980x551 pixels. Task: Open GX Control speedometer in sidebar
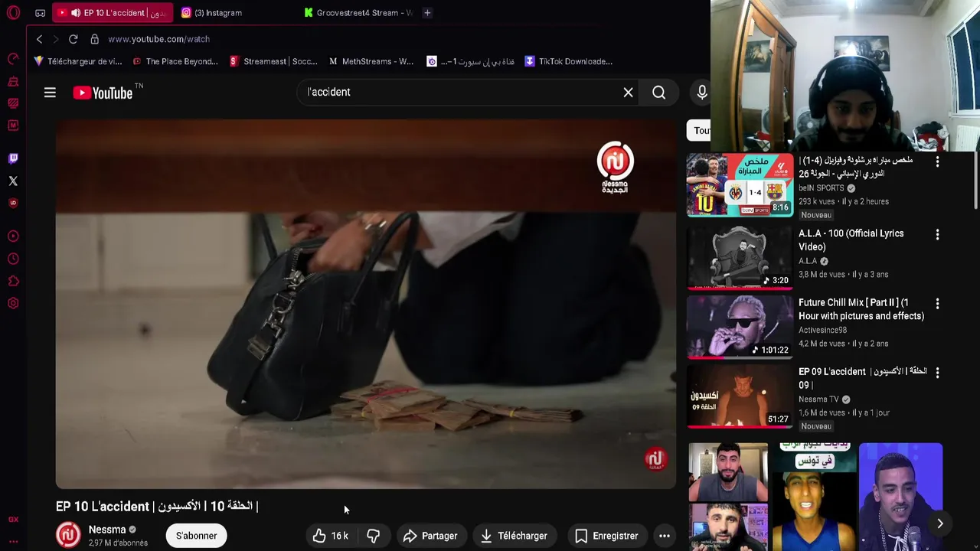point(13,59)
